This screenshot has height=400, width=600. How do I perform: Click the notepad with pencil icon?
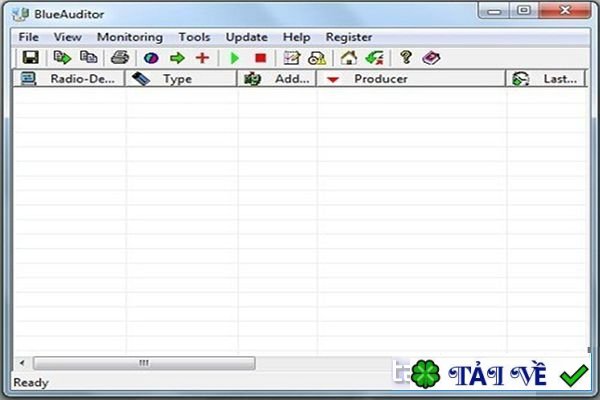click(x=292, y=58)
